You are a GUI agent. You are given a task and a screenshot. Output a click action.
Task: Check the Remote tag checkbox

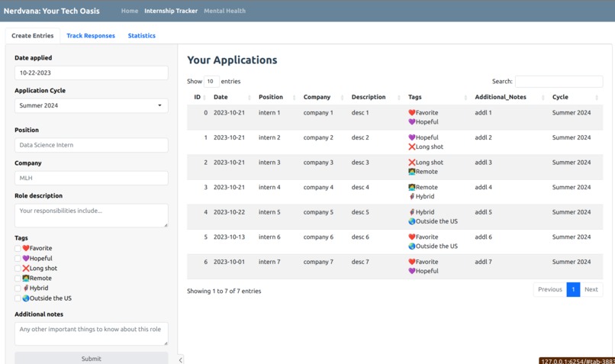click(x=18, y=278)
